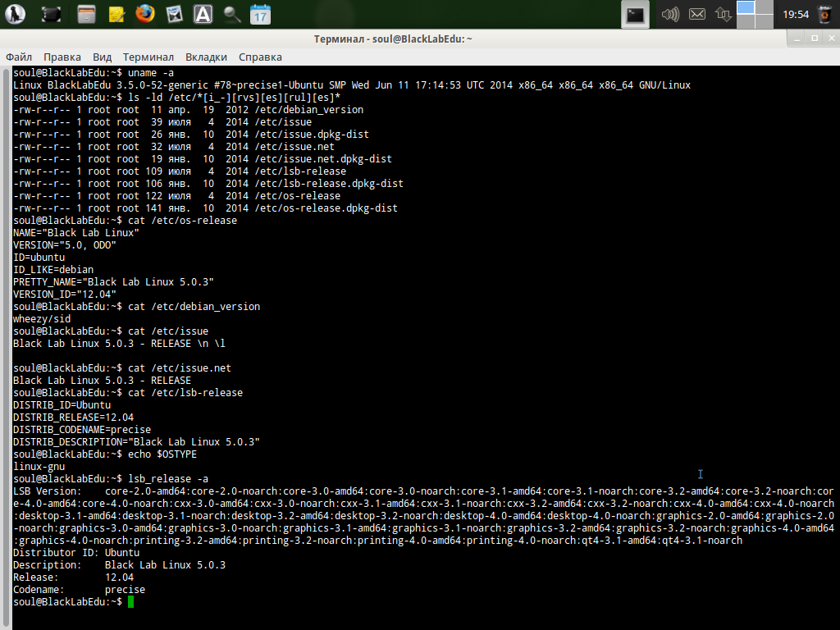
Task: Click the '/etc/debian_version' file listing
Action: click(309, 110)
